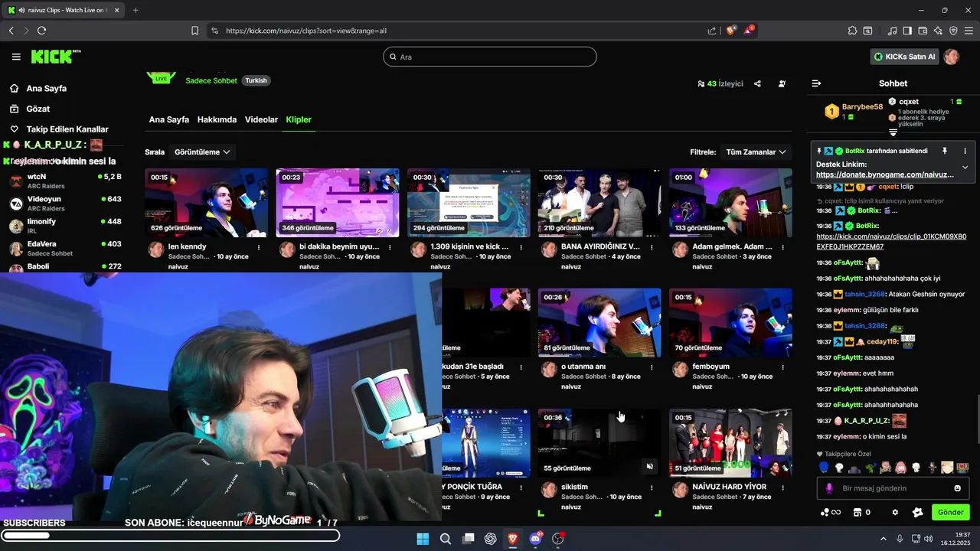Open chat settings gear icon
Screen dimensions: 980x551
point(895,512)
